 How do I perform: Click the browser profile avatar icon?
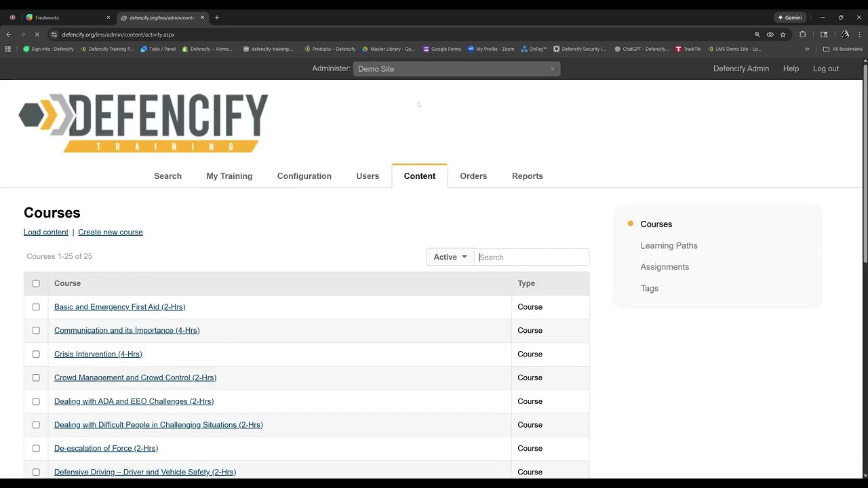845,35
